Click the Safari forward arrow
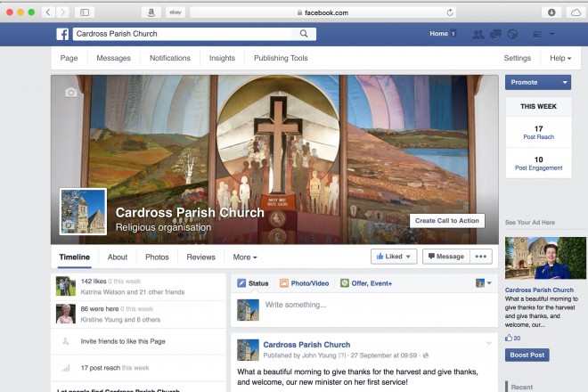 [x=62, y=12]
